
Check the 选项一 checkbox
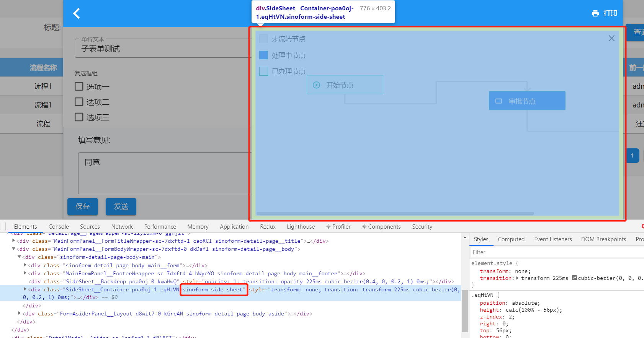pyautogui.click(x=79, y=86)
